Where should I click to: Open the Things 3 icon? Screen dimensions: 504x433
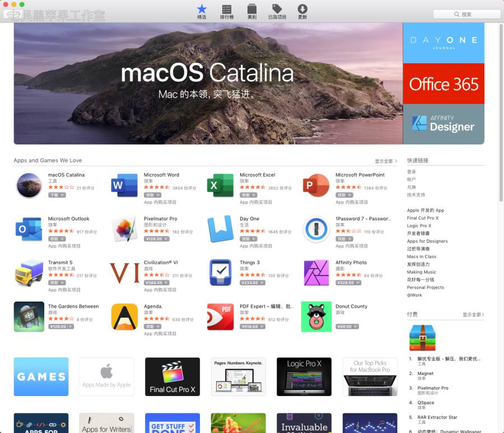point(220,272)
